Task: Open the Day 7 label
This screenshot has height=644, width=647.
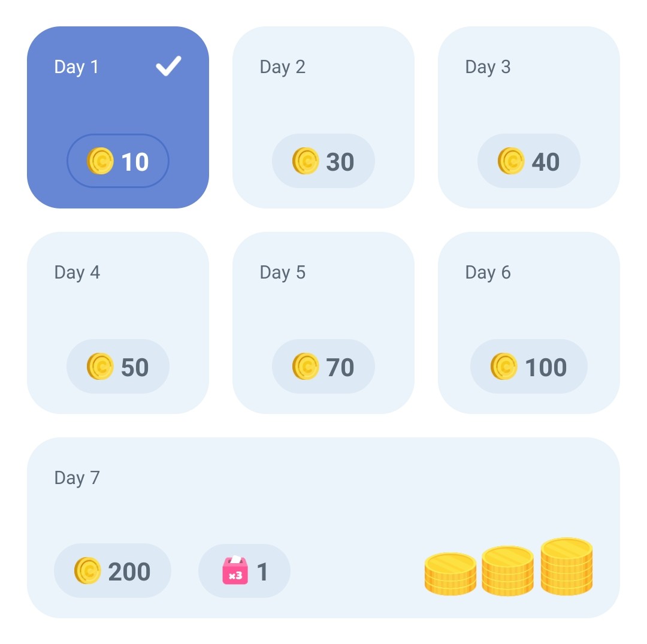Action: (77, 477)
